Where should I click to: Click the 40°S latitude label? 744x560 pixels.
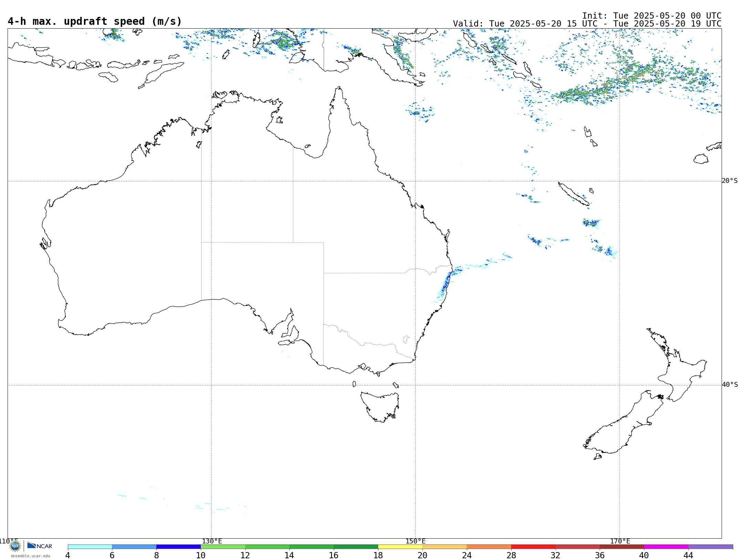pyautogui.click(x=730, y=385)
